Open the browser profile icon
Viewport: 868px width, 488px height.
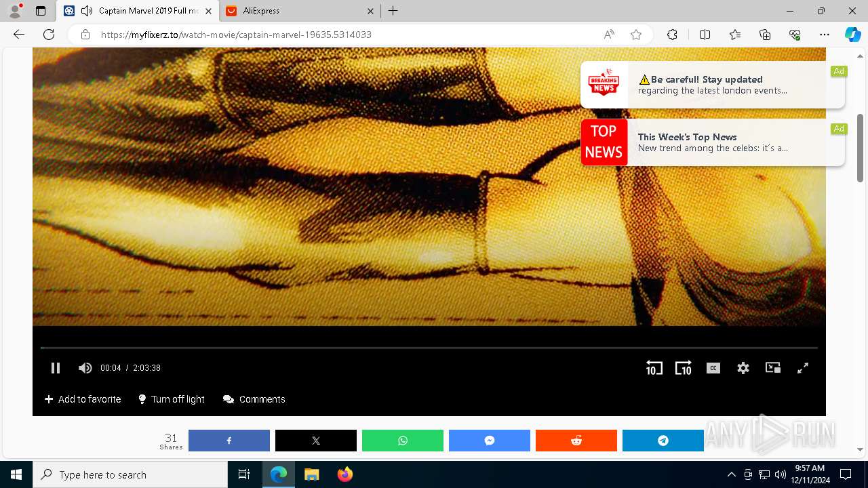(x=14, y=11)
